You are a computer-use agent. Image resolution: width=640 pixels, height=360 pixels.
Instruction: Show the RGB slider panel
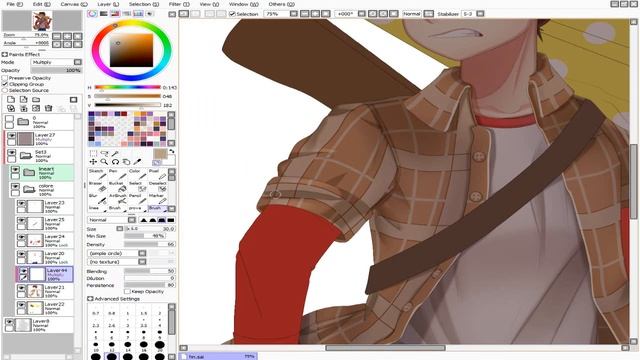pos(104,14)
